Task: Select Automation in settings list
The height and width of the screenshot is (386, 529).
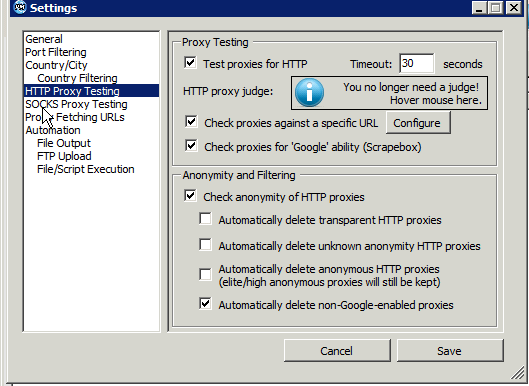Action: (x=53, y=130)
